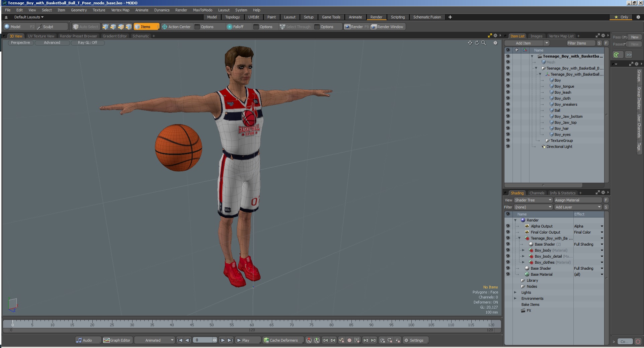This screenshot has width=644, height=348.
Task: Step forward one frame
Action: (x=222, y=340)
